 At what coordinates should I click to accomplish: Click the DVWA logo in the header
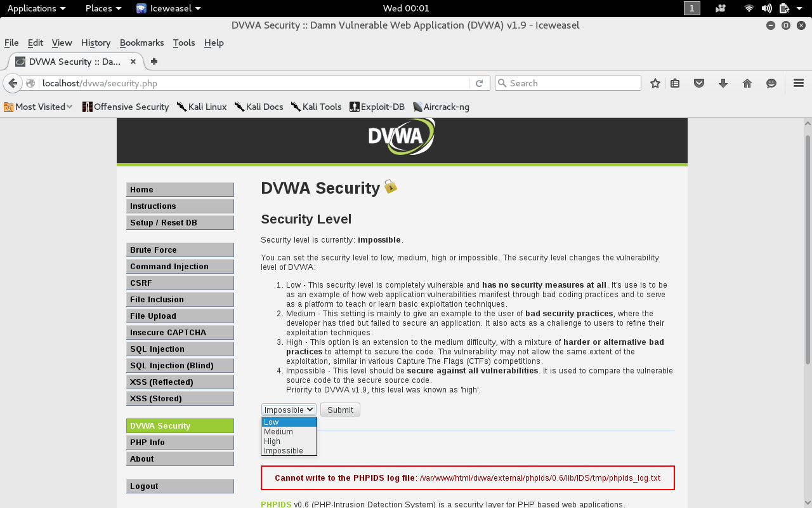(402, 137)
